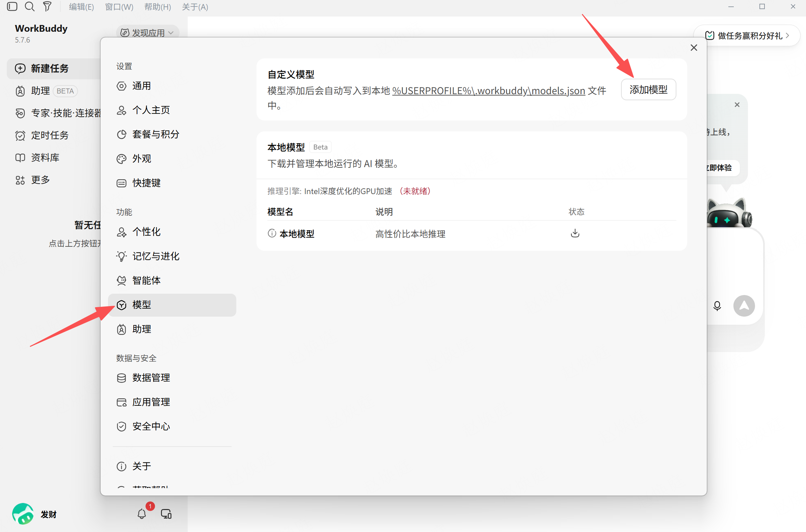Select 关于 settings category

[172, 467]
